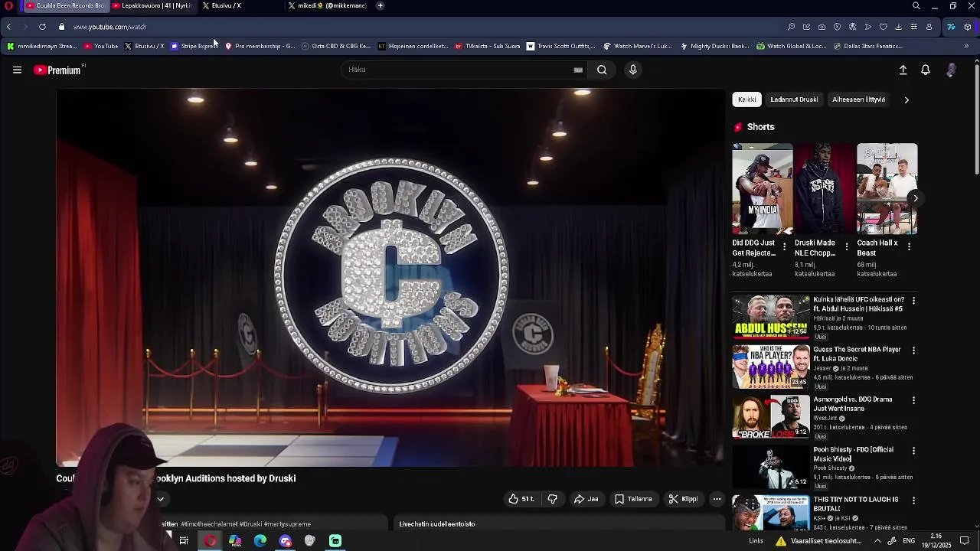Open options for Secret NBA Player video
The image size is (980, 551).
point(913,350)
